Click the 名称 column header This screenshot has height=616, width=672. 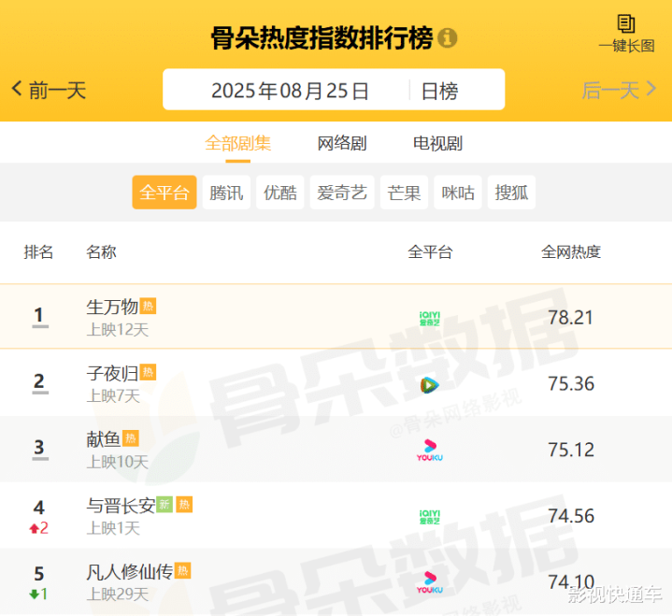point(101,251)
